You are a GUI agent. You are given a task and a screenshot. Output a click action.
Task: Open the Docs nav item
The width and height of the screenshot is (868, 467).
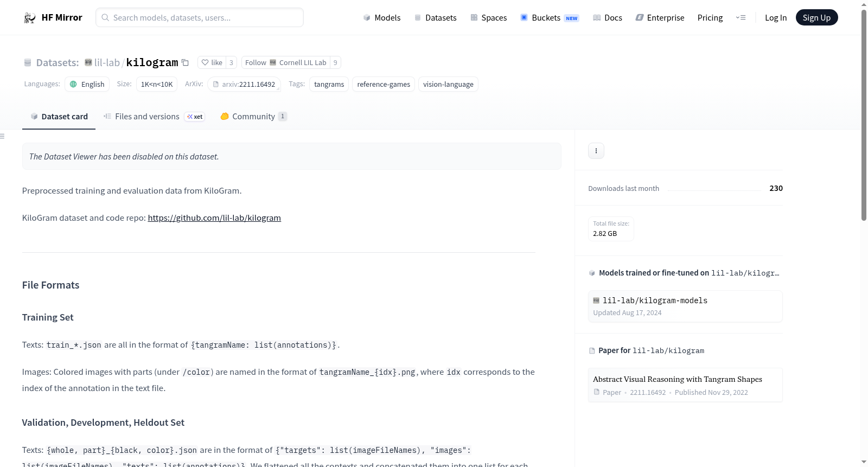click(608, 18)
